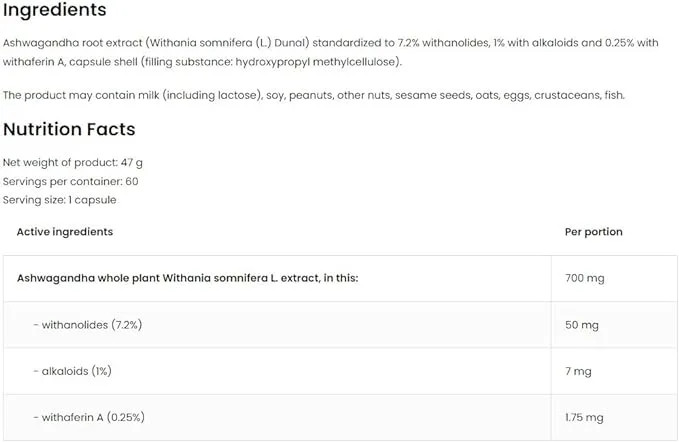Screen dimensions: 679x442
Task: Click the Active ingredients column header
Action: [65, 232]
